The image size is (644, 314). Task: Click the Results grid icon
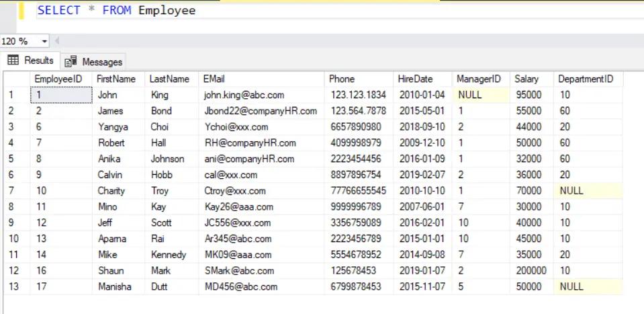13,61
